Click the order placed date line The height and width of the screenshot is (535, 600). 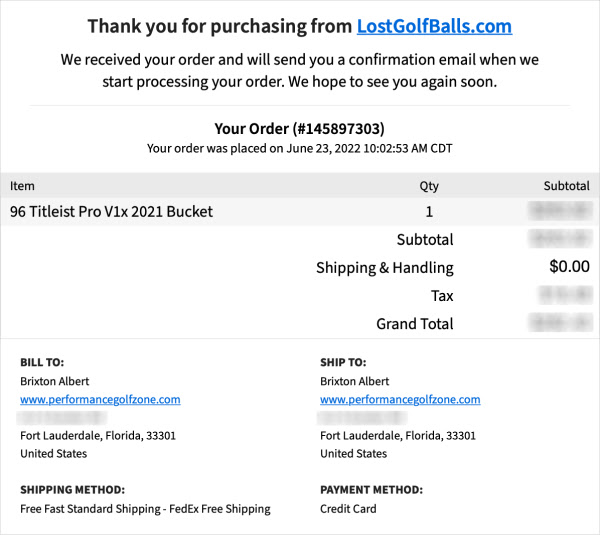click(299, 149)
